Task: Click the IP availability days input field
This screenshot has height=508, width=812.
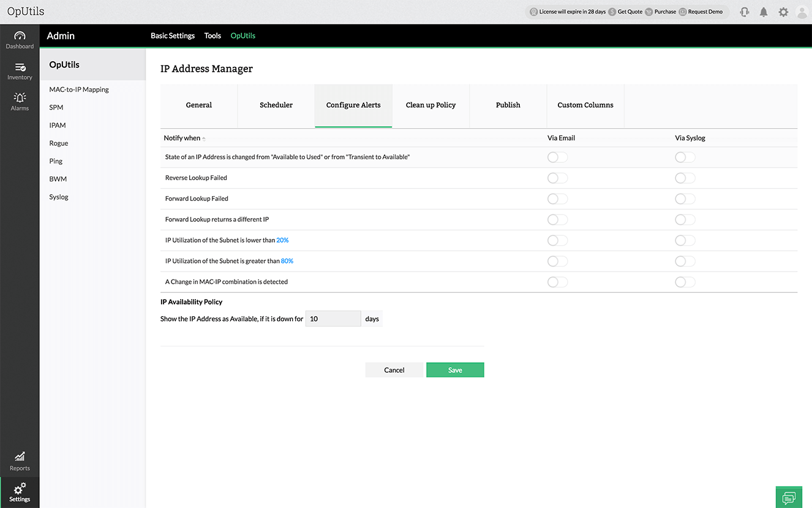Action: 333,319
